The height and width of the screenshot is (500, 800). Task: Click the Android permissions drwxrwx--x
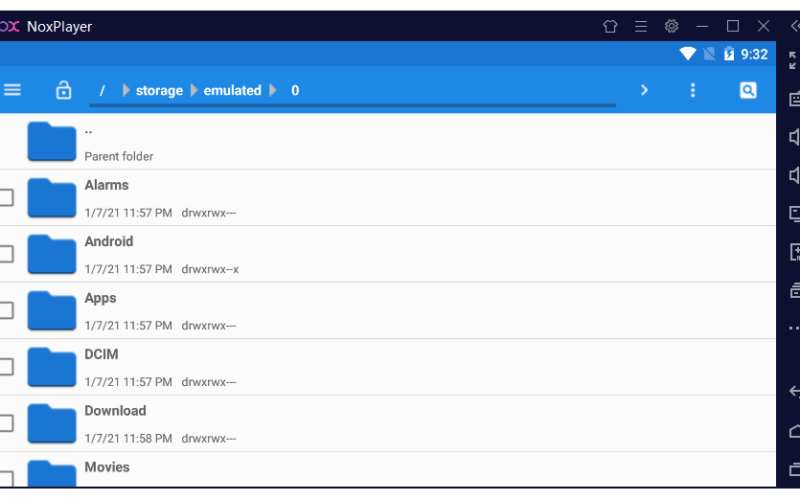click(210, 269)
